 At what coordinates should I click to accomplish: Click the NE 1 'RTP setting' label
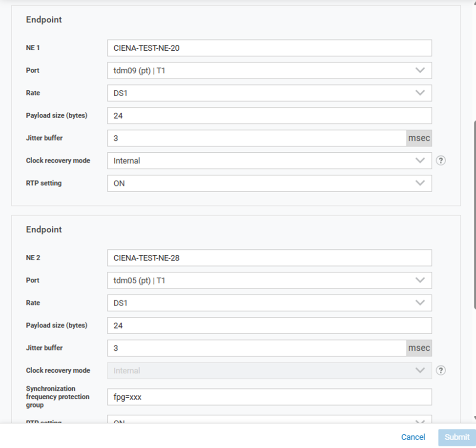44,183
